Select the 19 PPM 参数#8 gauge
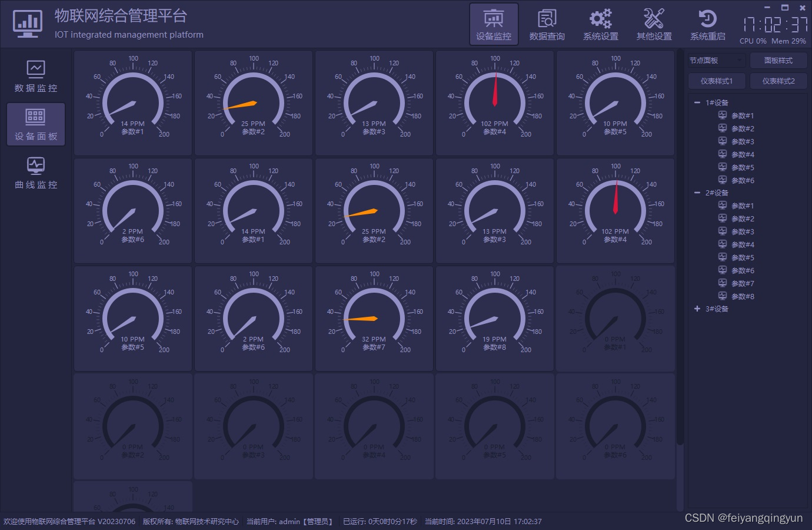The width and height of the screenshot is (812, 530). (x=495, y=319)
